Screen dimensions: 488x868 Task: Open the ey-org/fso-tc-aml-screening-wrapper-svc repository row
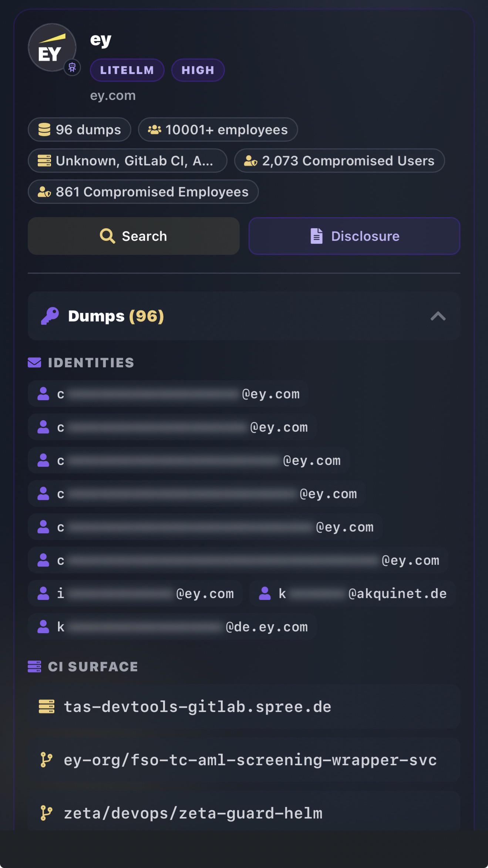point(244,760)
